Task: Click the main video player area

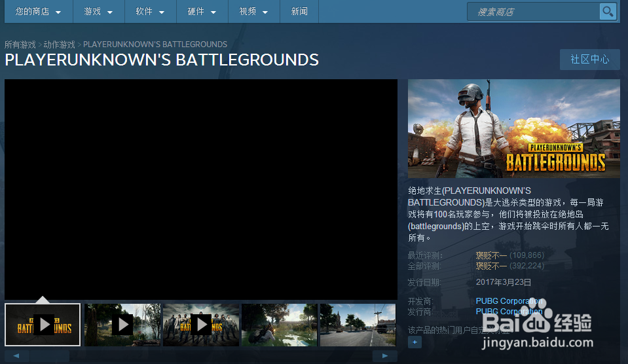Action: point(201,189)
